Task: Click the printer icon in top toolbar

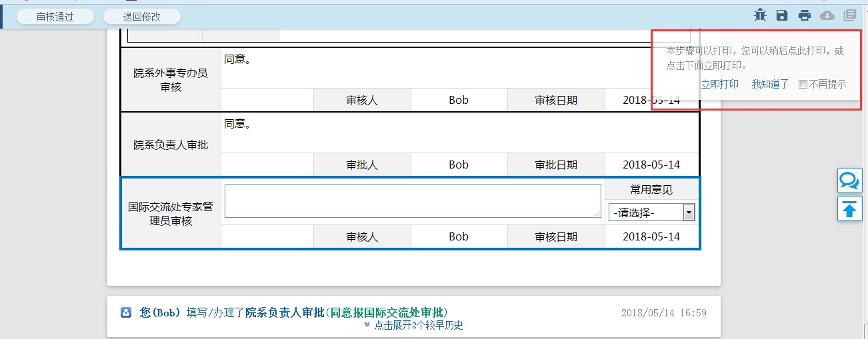Action: 805,15
